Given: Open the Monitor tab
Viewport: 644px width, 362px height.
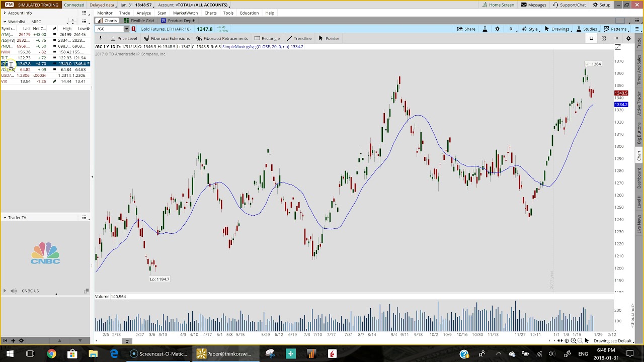Looking at the screenshot, I should point(105,13).
